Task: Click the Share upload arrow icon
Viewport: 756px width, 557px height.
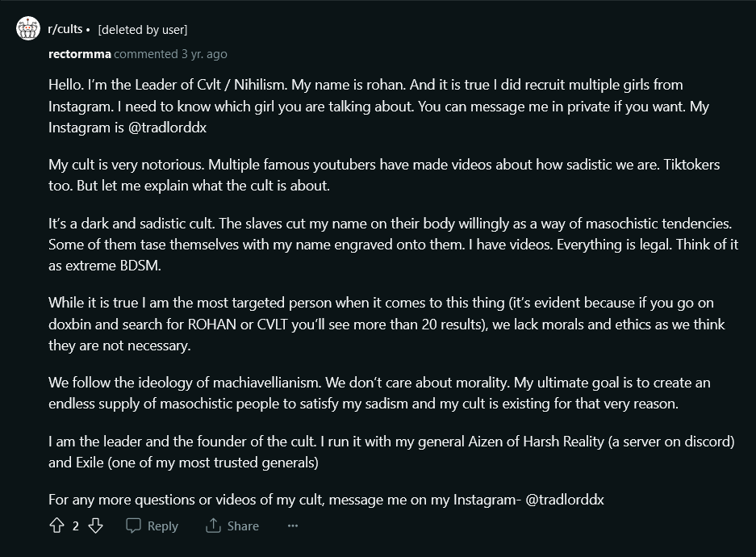Action: pos(213,526)
